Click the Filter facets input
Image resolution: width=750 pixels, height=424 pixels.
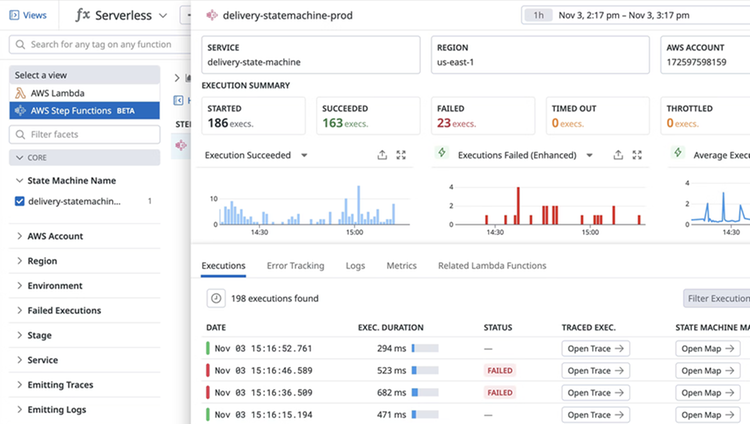[x=85, y=134]
